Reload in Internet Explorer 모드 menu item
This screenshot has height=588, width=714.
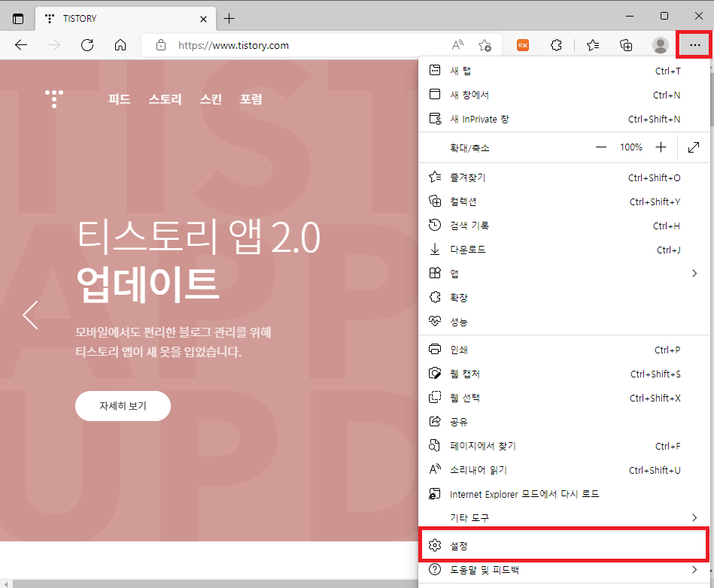point(564,494)
